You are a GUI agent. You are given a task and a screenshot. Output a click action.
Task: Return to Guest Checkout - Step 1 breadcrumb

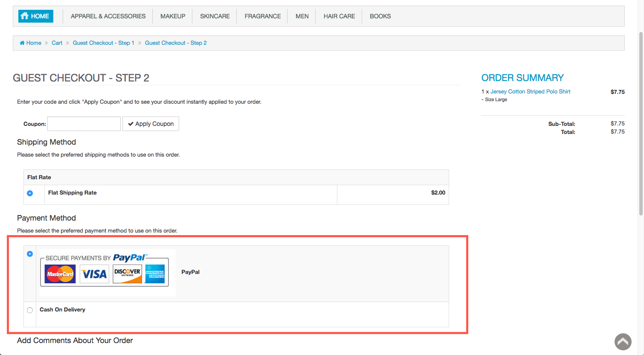pyautogui.click(x=104, y=43)
